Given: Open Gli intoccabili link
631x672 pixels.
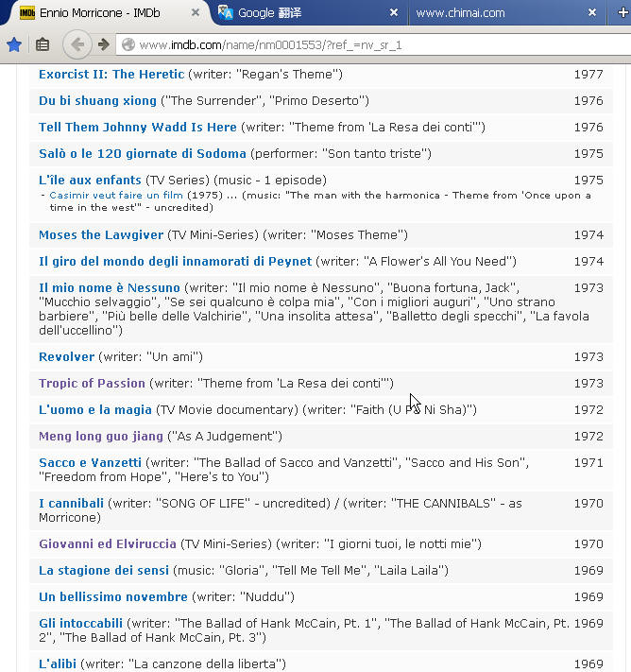Looking at the screenshot, I should [x=80, y=623].
